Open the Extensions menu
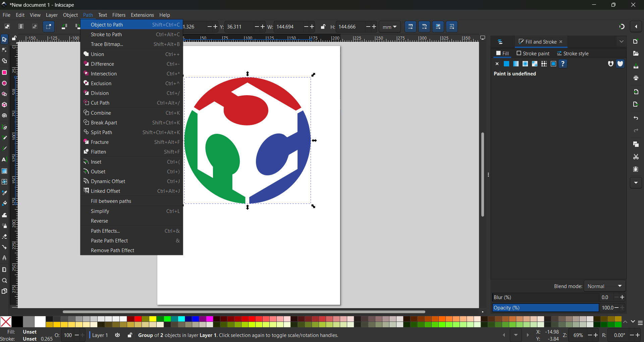This screenshot has width=644, height=342. [x=142, y=15]
